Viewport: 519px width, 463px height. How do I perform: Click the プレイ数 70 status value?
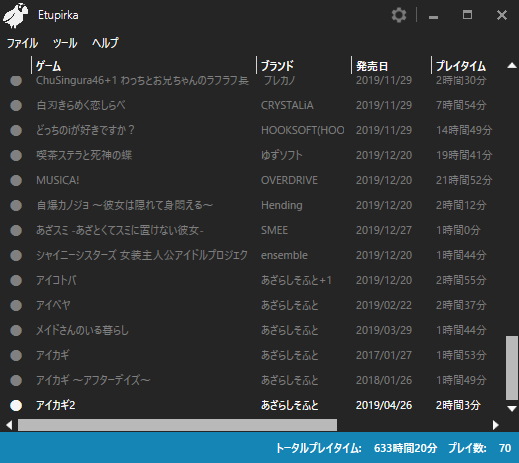pos(479,448)
